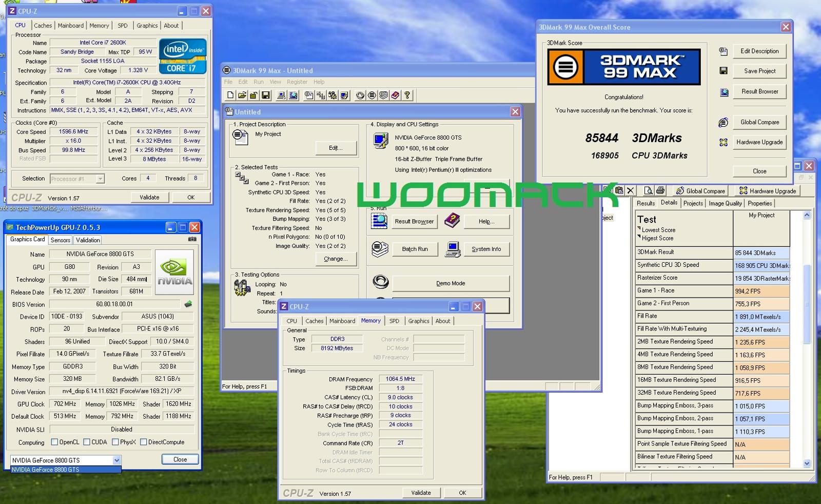Click Lowest Score sort option
Screen dimensions: 821x504
click(658, 230)
